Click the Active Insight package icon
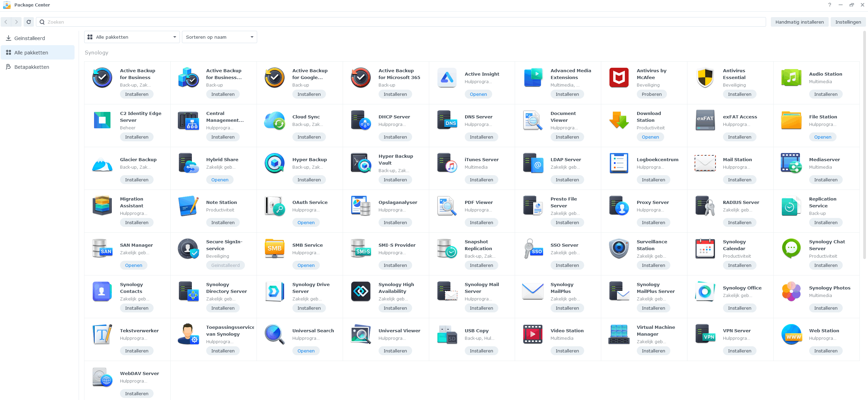 coord(447,78)
